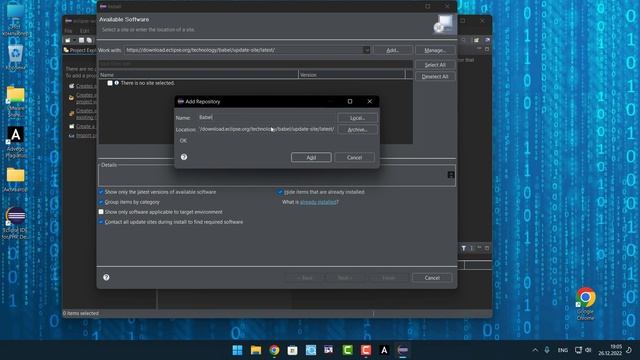The height and width of the screenshot is (360, 640).
Task: Toggle 'Show only software applicable to target environment'
Action: coord(101,212)
